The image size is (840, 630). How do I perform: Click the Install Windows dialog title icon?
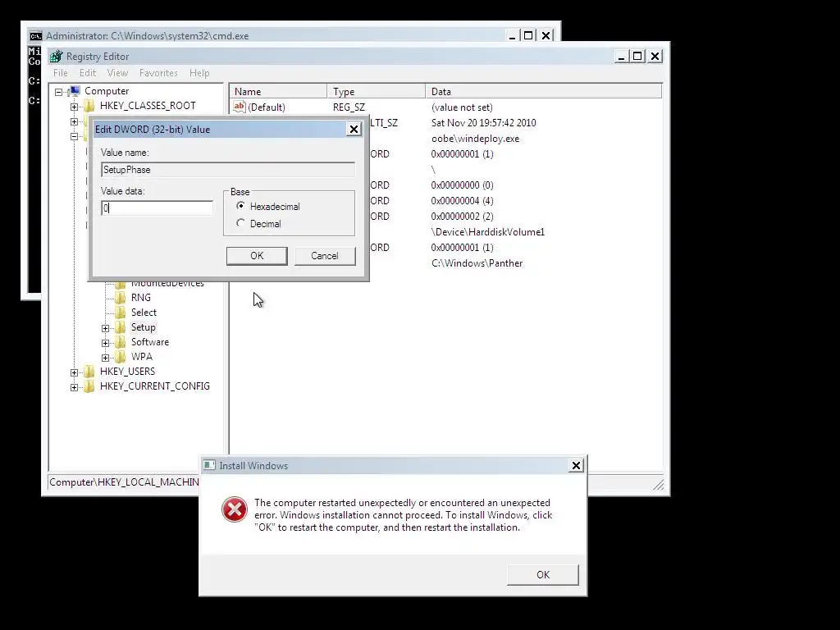(209, 466)
